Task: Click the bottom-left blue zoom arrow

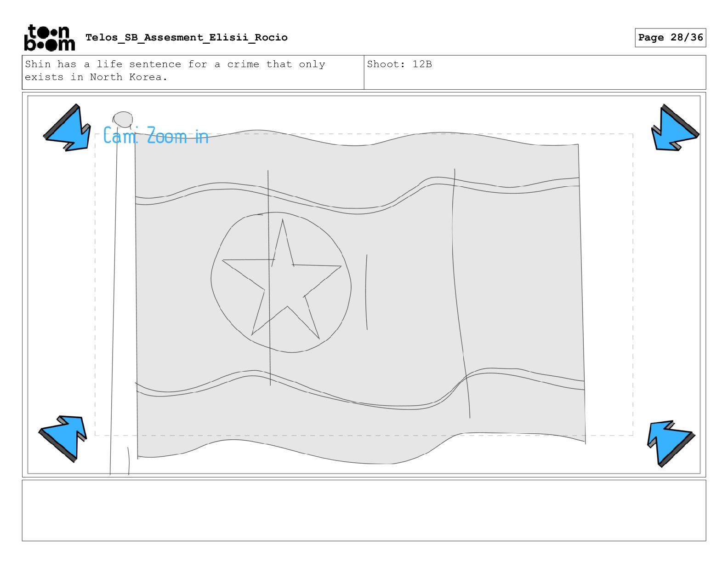Action: click(63, 438)
